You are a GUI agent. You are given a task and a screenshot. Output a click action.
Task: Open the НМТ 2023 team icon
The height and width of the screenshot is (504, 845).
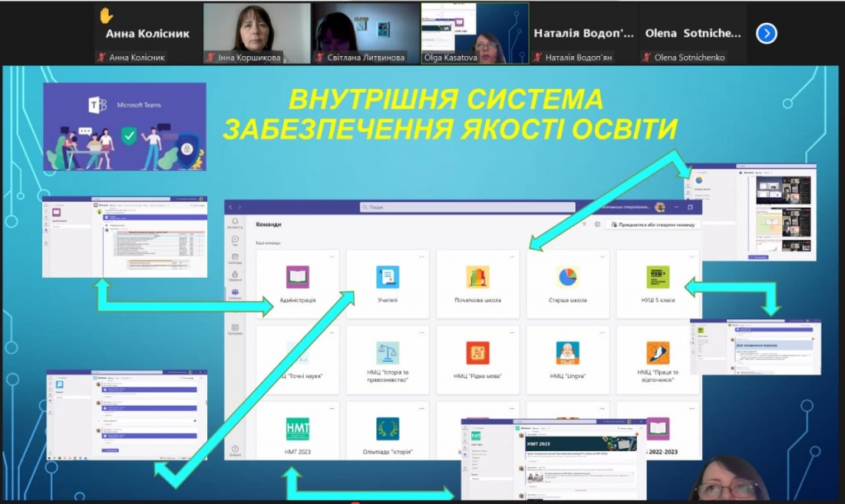pos(297,429)
